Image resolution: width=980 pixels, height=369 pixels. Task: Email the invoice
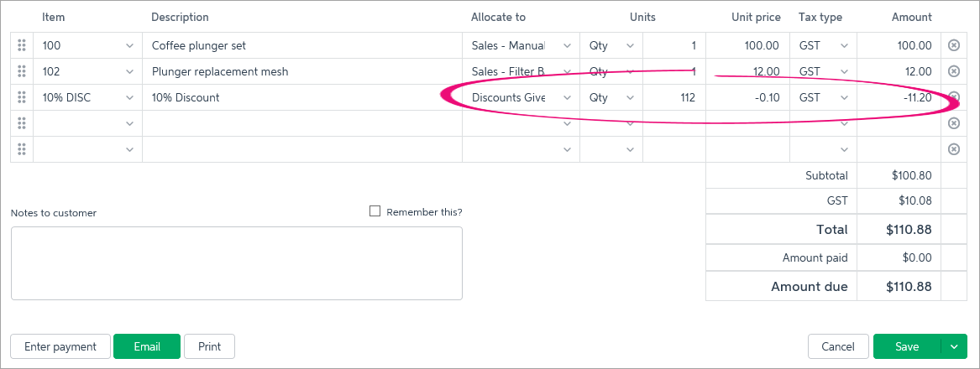pos(147,346)
